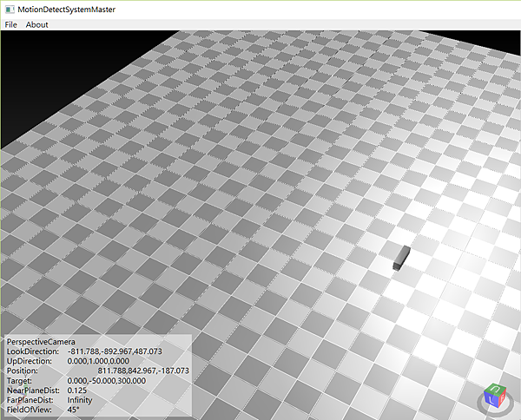Click Target value 0.000,-50.000,300.000

tap(106, 381)
